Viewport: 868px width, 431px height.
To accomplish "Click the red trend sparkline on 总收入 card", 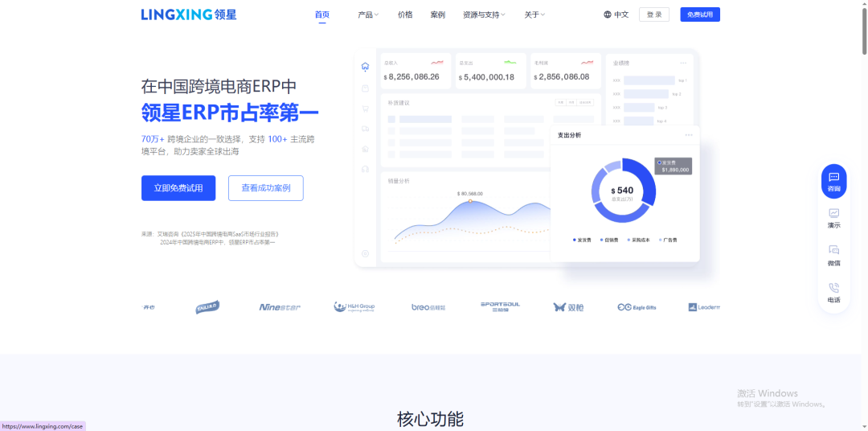I will [x=437, y=63].
